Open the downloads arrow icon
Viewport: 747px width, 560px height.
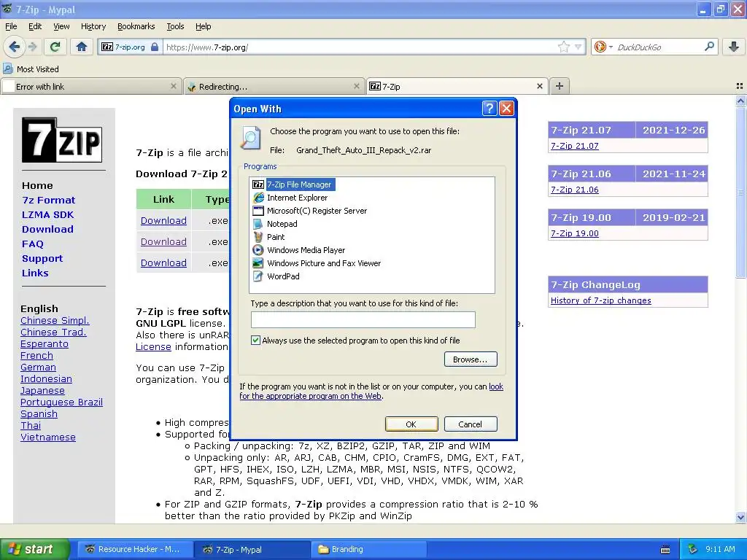click(734, 47)
